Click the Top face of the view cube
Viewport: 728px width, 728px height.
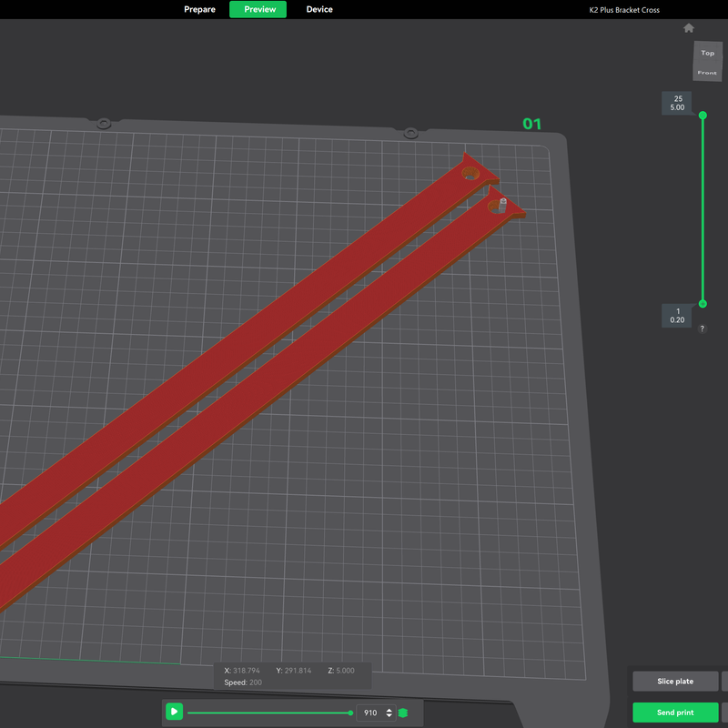[708, 53]
